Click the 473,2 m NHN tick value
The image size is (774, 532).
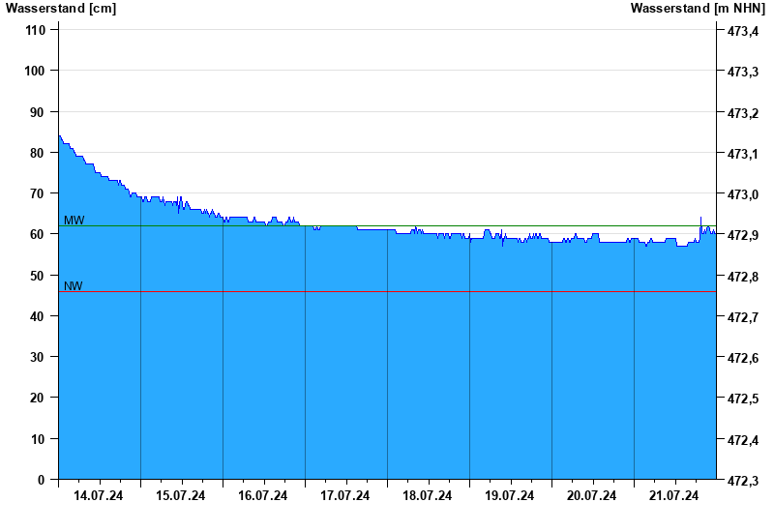point(743,113)
